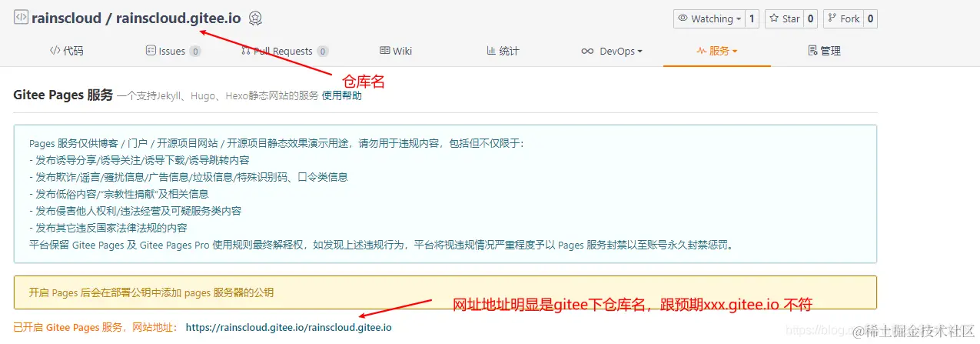Image resolution: width=980 pixels, height=344 pixels.
Task: Click the watchers count 1
Action: point(752,18)
